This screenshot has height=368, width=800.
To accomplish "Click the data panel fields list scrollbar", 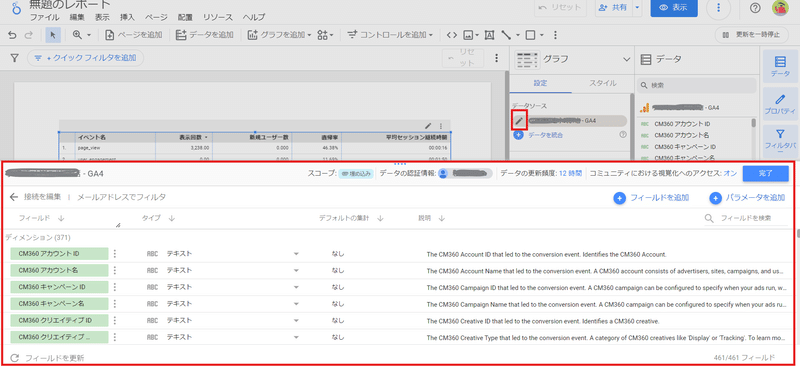I will click(x=754, y=124).
